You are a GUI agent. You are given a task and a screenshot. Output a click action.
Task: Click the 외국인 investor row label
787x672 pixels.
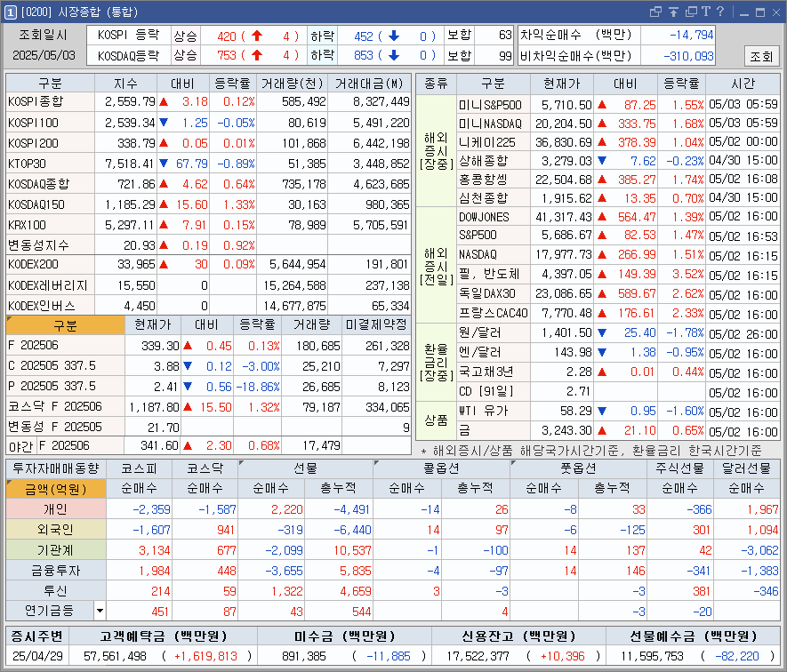pos(56,530)
